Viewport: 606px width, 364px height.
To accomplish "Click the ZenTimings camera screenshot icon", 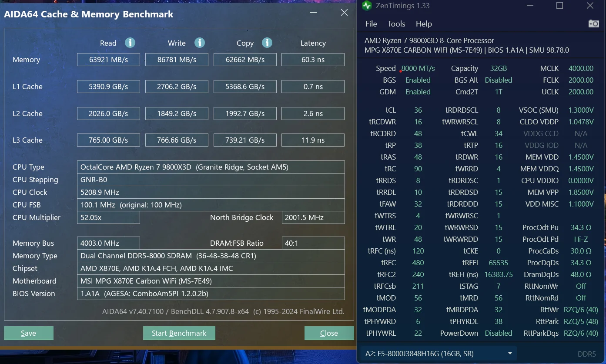I will tap(593, 23).
